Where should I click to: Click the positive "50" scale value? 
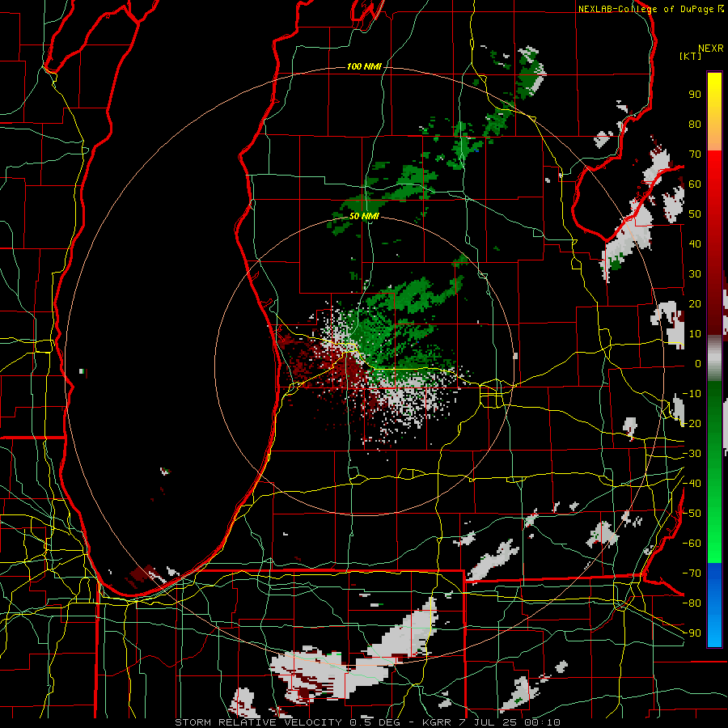[x=695, y=214]
